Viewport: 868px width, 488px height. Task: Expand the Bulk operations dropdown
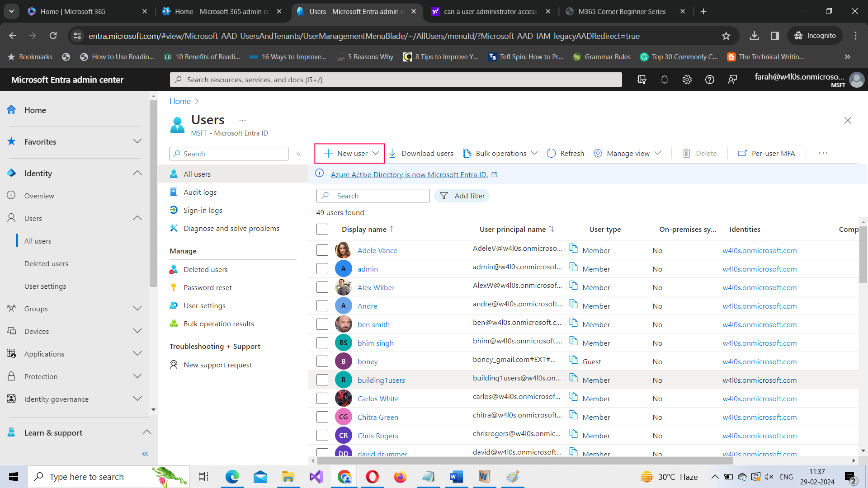[x=500, y=153]
